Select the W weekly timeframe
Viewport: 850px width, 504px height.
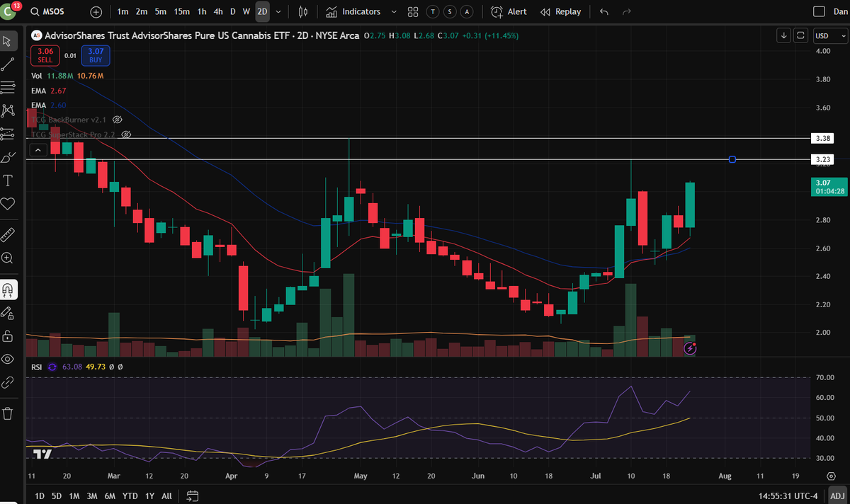point(246,11)
